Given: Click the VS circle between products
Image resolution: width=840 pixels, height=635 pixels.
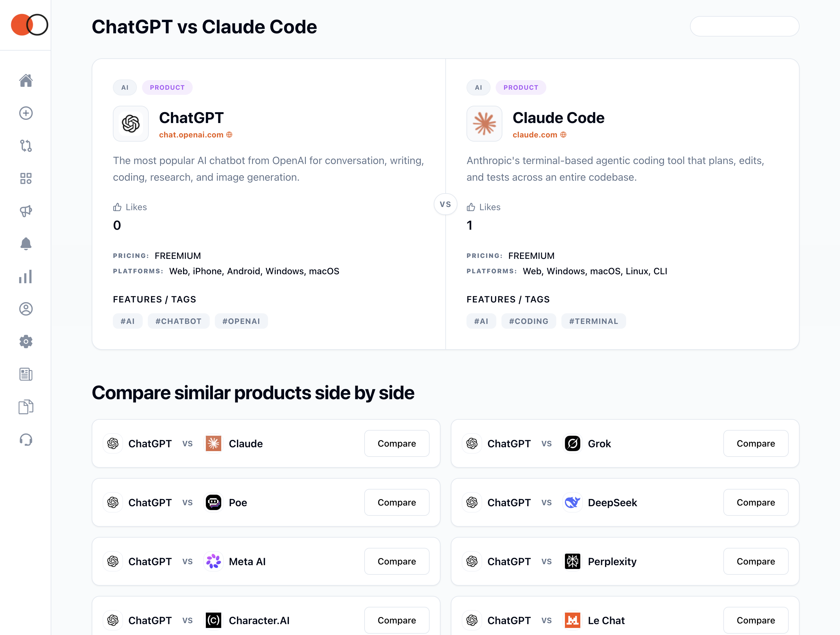Looking at the screenshot, I should pyautogui.click(x=445, y=204).
